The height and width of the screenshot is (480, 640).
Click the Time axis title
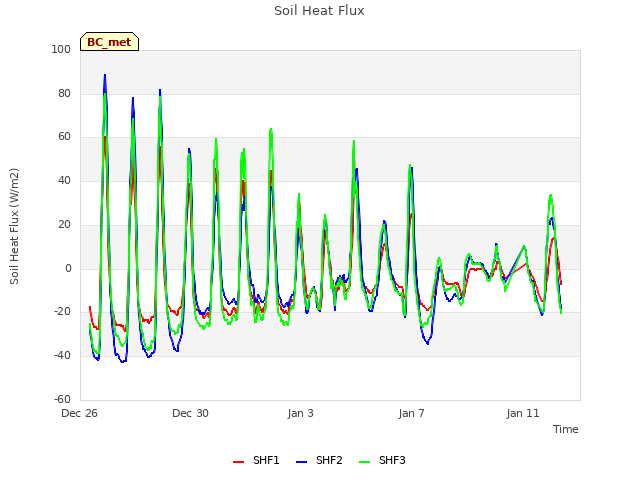click(565, 429)
